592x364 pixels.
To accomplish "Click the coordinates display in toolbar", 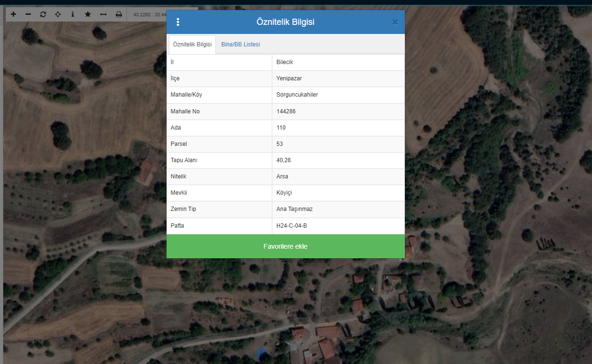I will click(x=149, y=15).
